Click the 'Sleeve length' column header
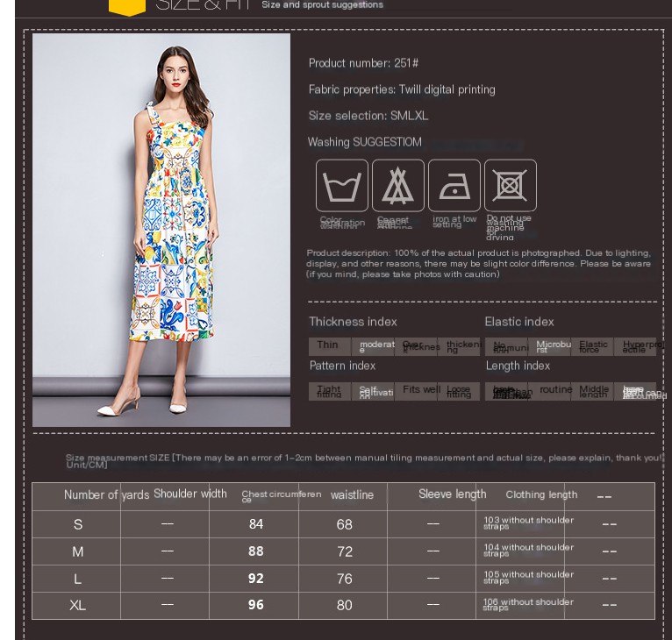The height and width of the screenshot is (640, 672). point(452,494)
